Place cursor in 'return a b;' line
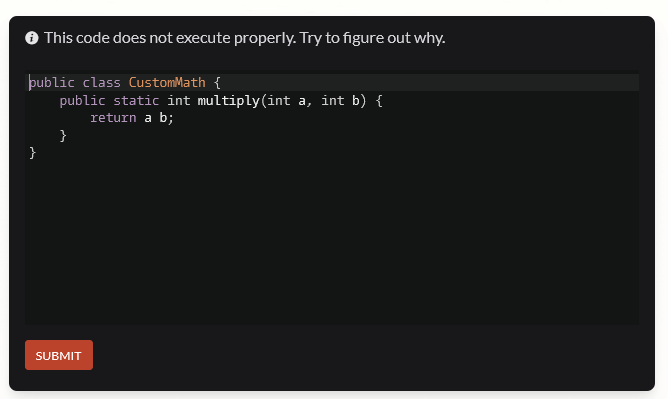This screenshot has width=668, height=399. click(x=132, y=118)
